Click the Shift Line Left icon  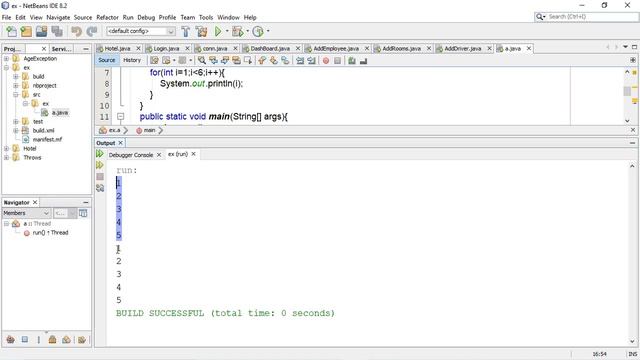[300, 60]
